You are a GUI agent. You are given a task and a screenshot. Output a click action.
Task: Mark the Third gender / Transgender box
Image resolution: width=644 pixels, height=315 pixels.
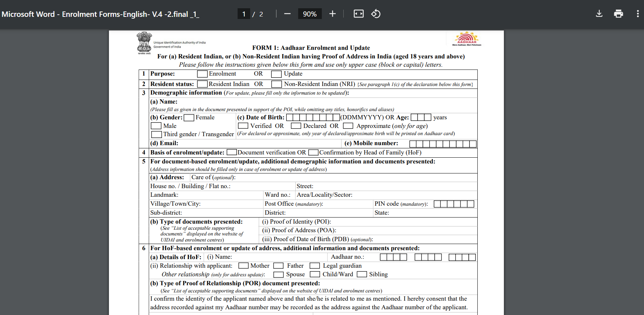click(156, 134)
